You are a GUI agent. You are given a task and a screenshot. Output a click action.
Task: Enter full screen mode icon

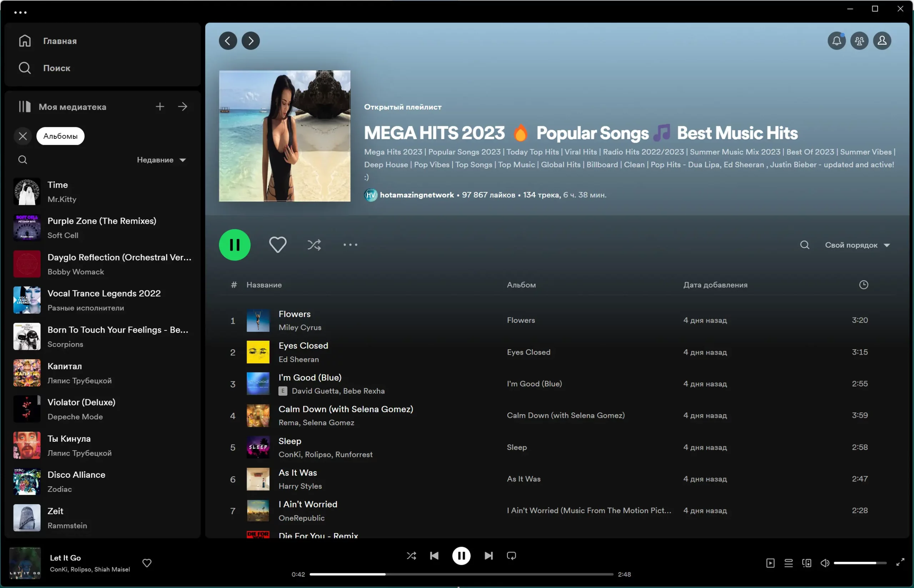tap(900, 562)
